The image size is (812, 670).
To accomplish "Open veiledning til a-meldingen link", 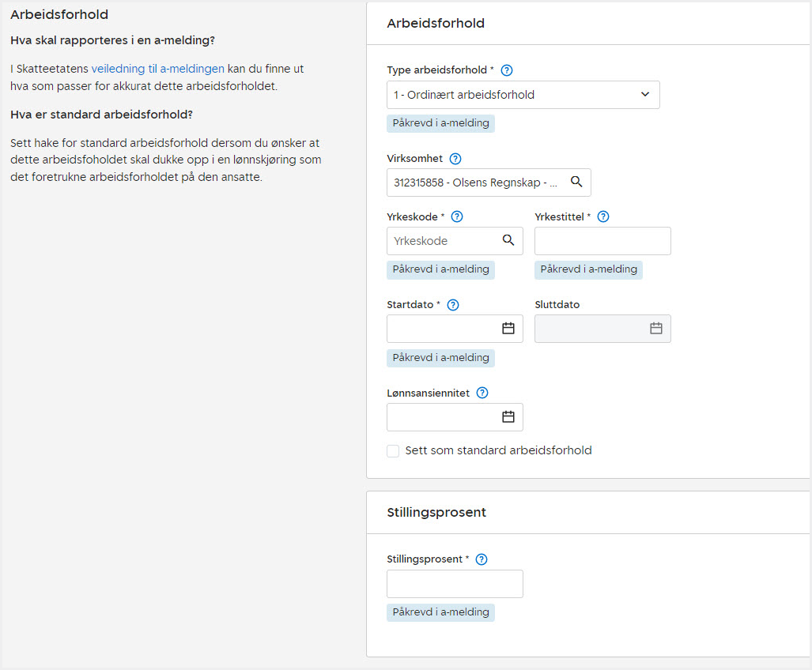I will (157, 69).
